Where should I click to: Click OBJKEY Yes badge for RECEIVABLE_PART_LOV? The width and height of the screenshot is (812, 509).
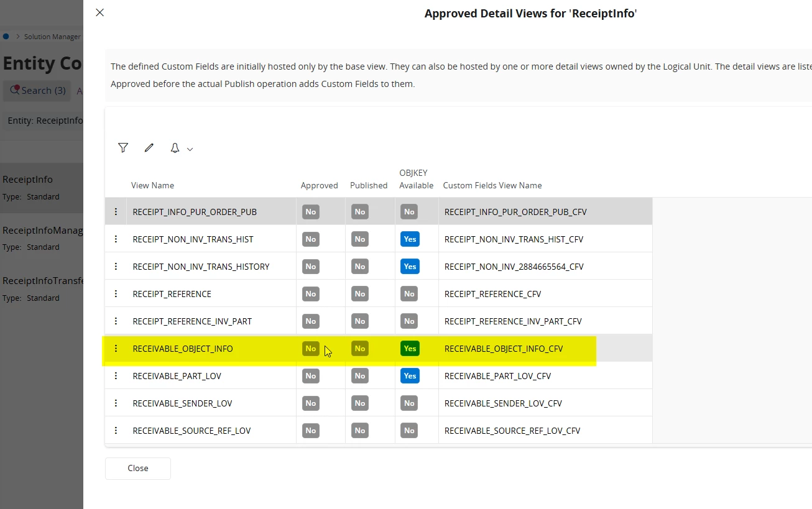click(x=410, y=376)
